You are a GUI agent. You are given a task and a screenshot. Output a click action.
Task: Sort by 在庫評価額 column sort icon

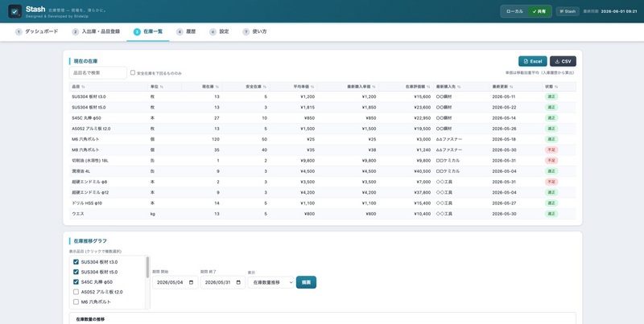point(428,87)
